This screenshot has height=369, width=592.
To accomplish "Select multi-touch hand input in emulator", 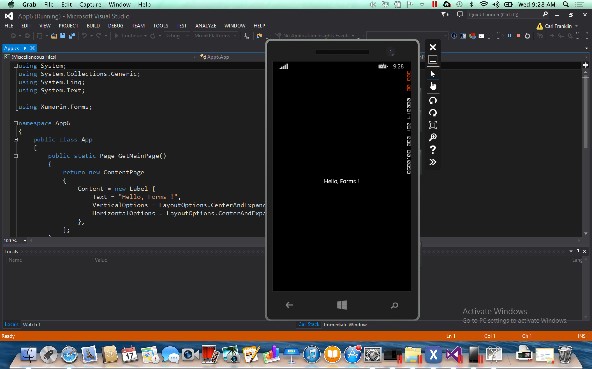I will pos(433,86).
